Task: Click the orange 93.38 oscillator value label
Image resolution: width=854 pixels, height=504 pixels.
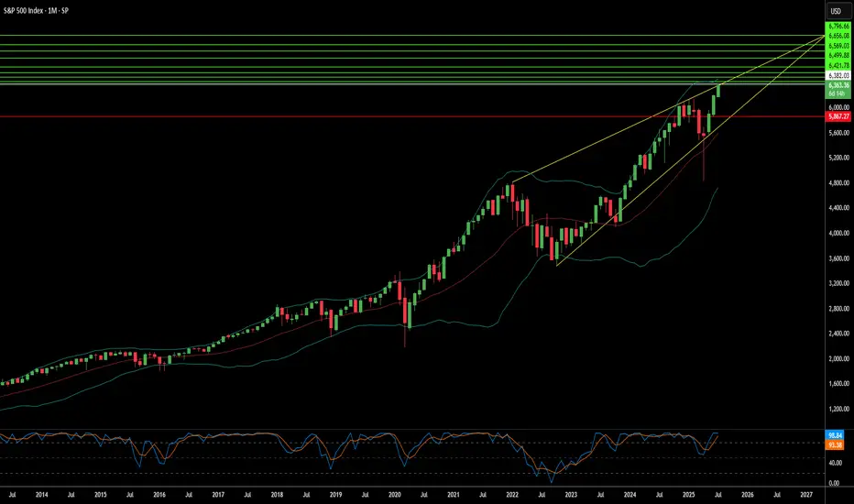Action: (x=835, y=445)
